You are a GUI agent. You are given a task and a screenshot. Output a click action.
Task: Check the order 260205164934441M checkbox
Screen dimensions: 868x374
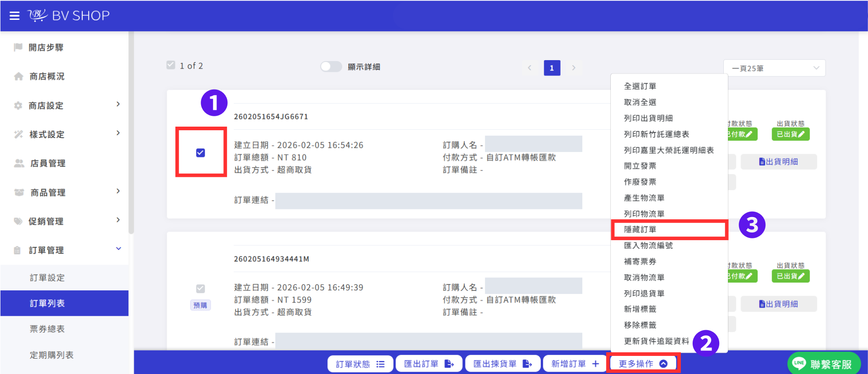coord(201,289)
